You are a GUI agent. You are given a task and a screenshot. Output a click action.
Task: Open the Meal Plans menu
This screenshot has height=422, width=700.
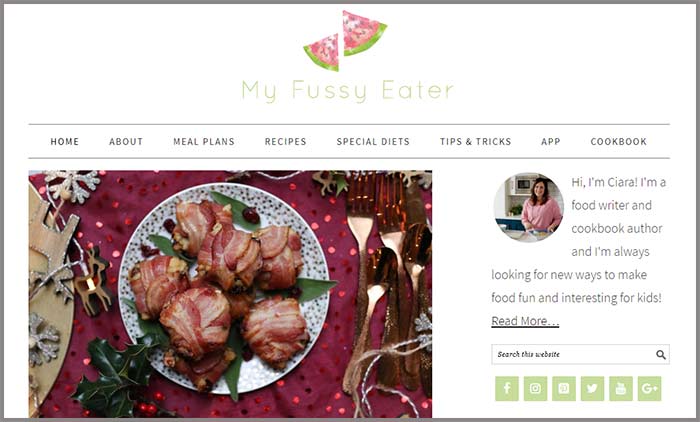[x=204, y=142]
